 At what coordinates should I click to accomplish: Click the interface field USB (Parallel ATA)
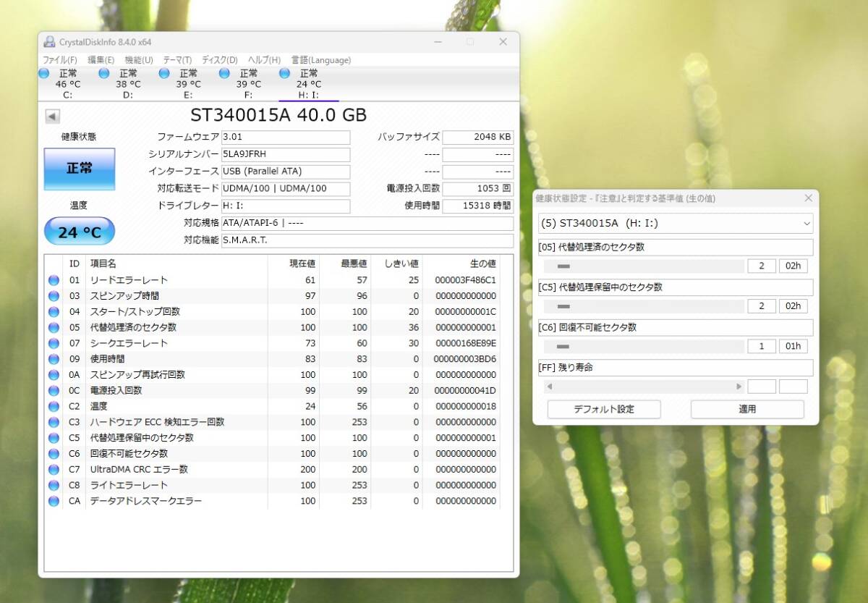pyautogui.click(x=286, y=172)
